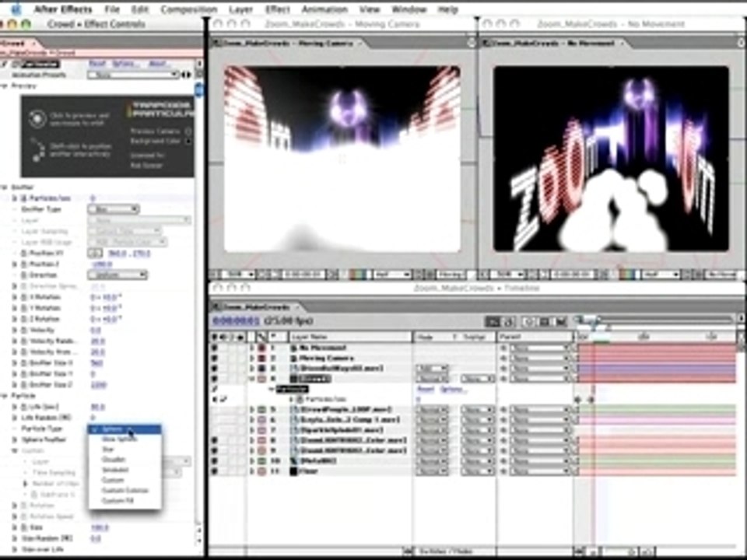This screenshot has height=560, width=747.
Task: Collapse the Preview group in Effect Controls
Action: tap(5, 86)
